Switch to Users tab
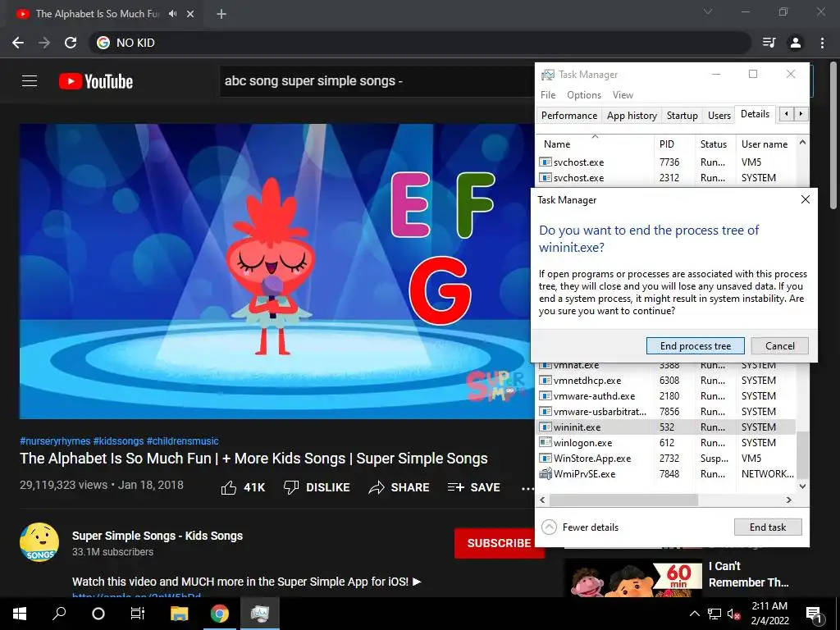The width and height of the screenshot is (840, 630). (719, 116)
